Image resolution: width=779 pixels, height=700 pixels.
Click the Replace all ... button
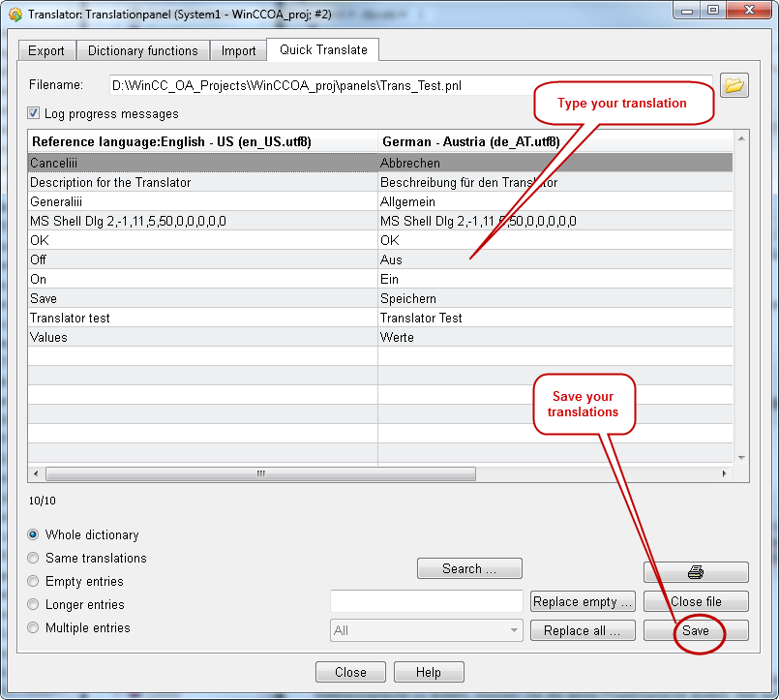(x=583, y=630)
